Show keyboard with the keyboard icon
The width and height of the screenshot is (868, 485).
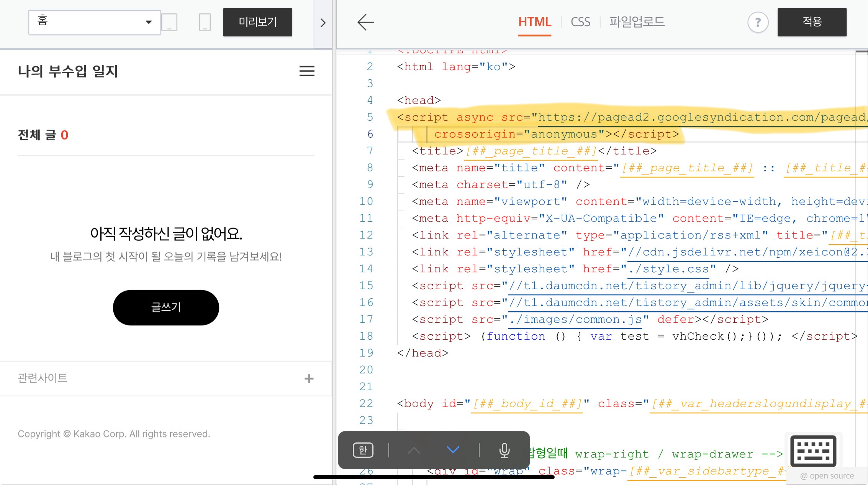click(x=813, y=451)
